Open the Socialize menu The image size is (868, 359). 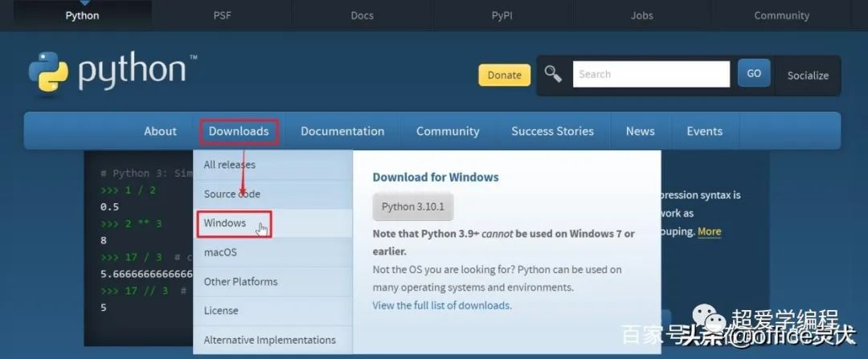(808, 75)
